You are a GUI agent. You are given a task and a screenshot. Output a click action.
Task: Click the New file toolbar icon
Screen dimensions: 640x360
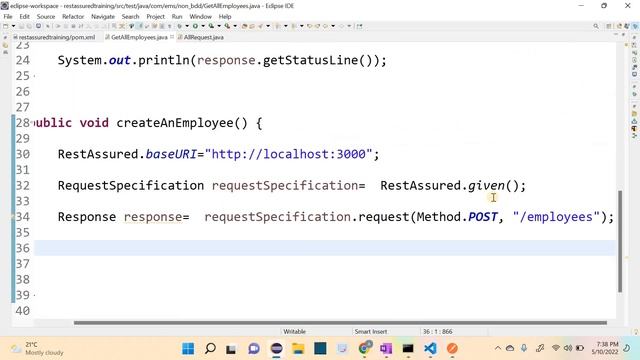point(6,26)
